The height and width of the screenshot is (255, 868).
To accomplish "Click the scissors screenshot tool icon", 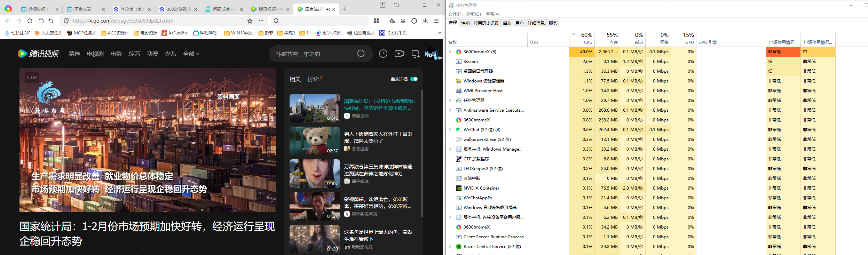I will point(403,21).
